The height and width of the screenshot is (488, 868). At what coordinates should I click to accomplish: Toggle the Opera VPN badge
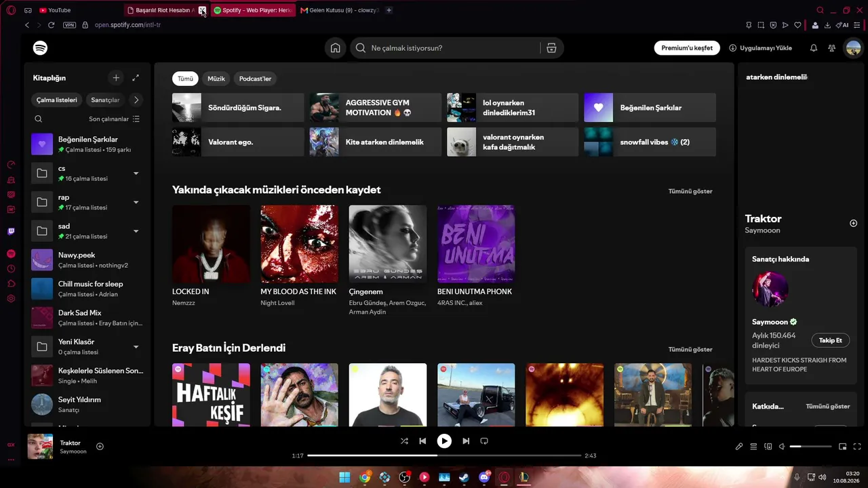tap(70, 25)
